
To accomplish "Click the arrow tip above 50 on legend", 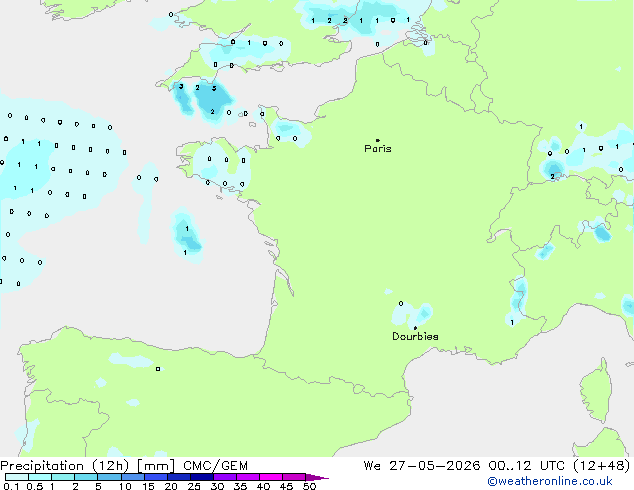I will coord(317,477).
